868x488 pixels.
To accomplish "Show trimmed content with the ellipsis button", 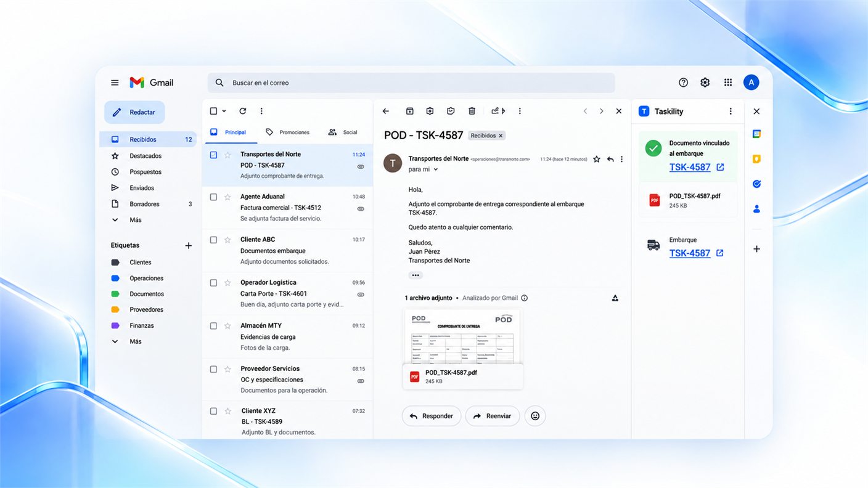I will tap(416, 275).
